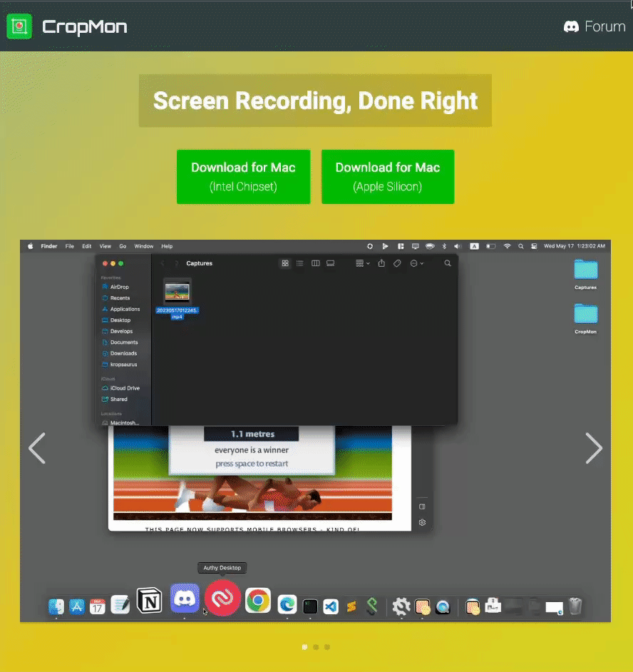The image size is (633, 672).
Task: Click the Control Center menu bar icon
Action: 534,246
